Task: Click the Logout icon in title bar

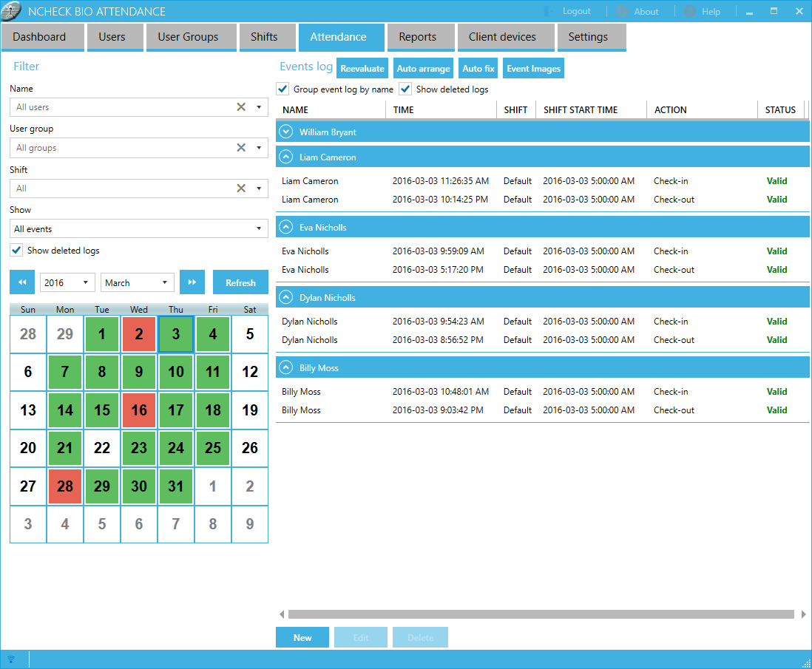Action: coord(549,12)
